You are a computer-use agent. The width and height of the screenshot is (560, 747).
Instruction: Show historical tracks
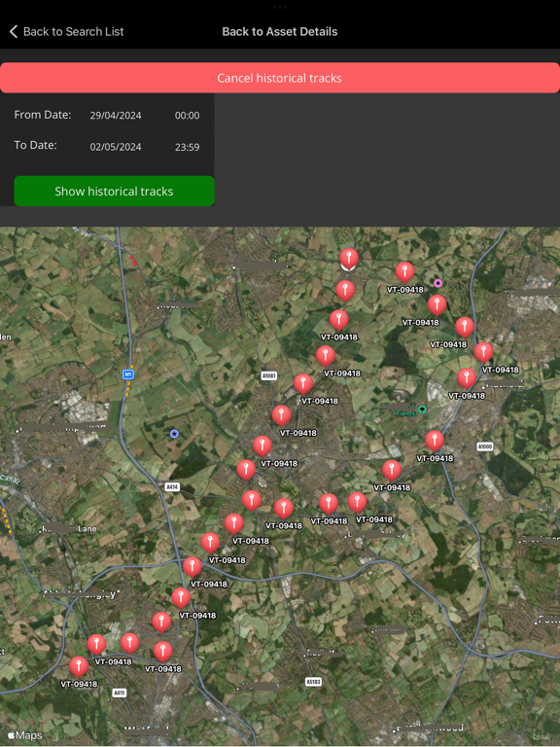point(115,191)
